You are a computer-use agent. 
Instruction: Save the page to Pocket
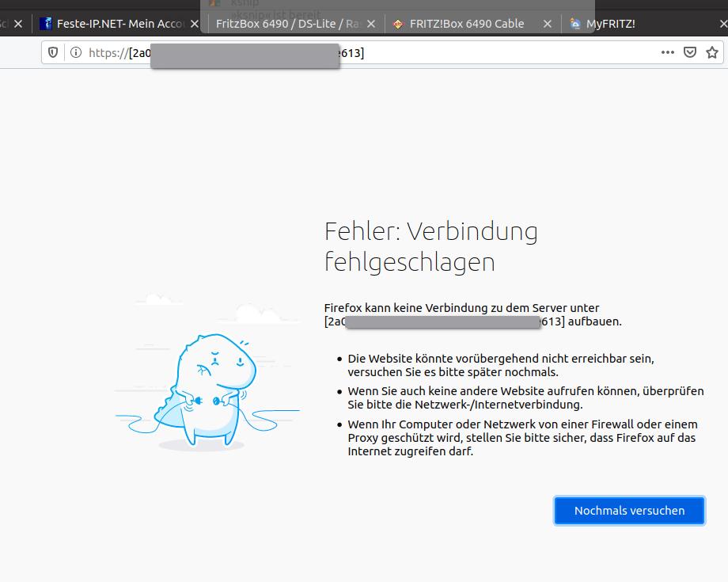688,51
